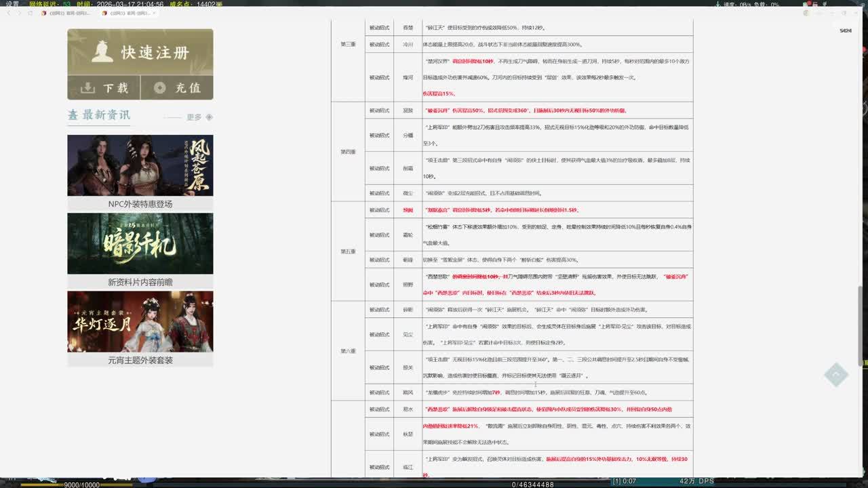
Task: Open the 更多 link in latest news
Action: click(194, 117)
